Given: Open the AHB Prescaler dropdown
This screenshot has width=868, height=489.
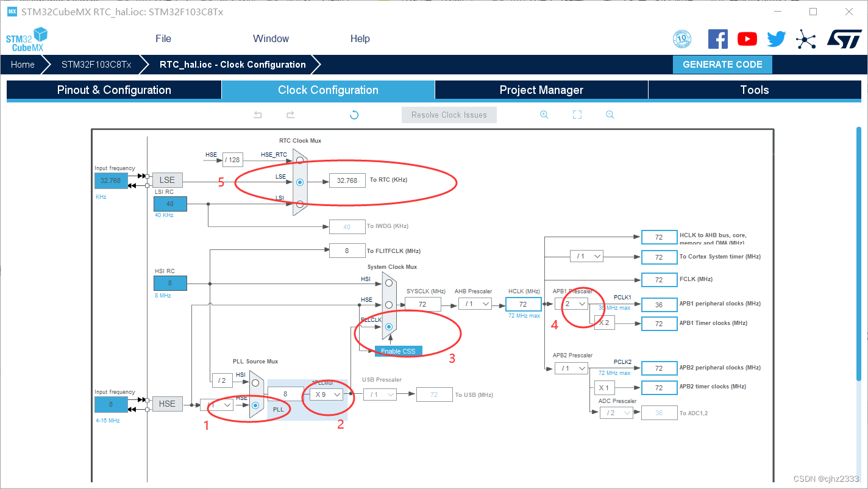Looking at the screenshot, I should point(475,303).
